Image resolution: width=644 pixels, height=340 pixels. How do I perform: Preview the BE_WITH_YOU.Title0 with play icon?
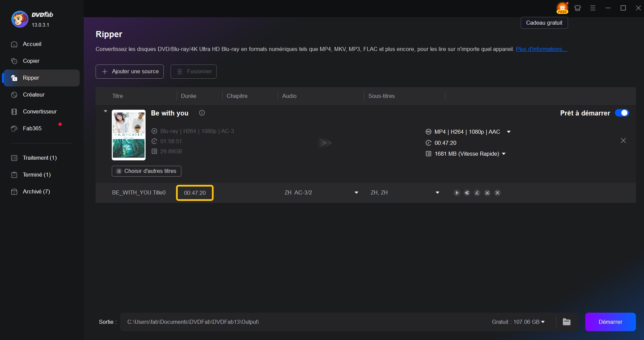click(457, 193)
